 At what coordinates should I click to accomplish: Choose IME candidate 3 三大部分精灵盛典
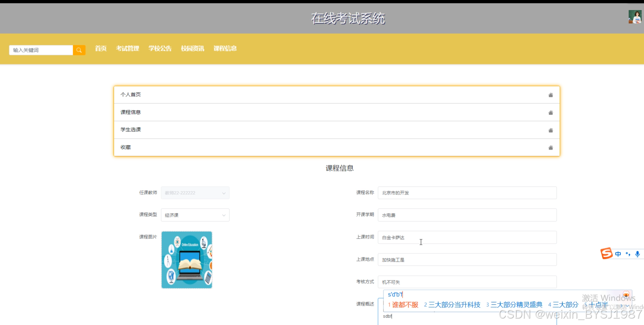coord(514,305)
